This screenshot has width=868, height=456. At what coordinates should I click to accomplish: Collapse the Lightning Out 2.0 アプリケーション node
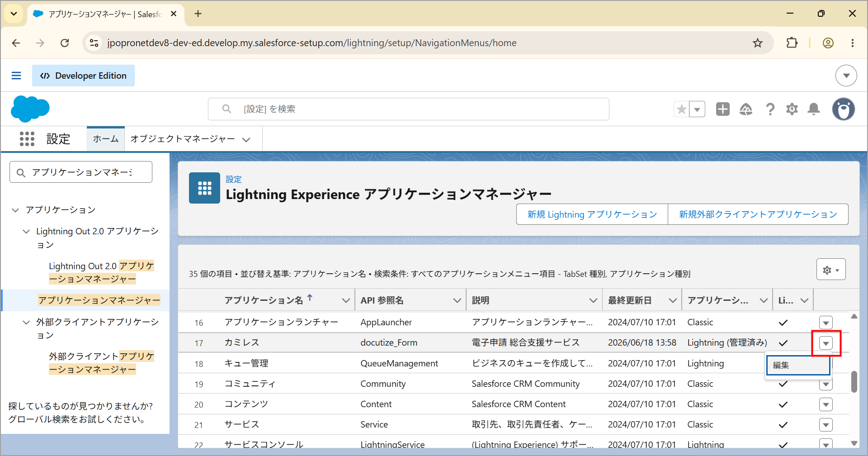(26, 232)
